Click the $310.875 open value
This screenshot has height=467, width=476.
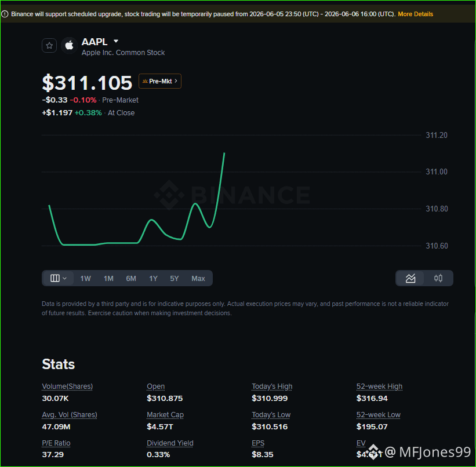(x=165, y=399)
